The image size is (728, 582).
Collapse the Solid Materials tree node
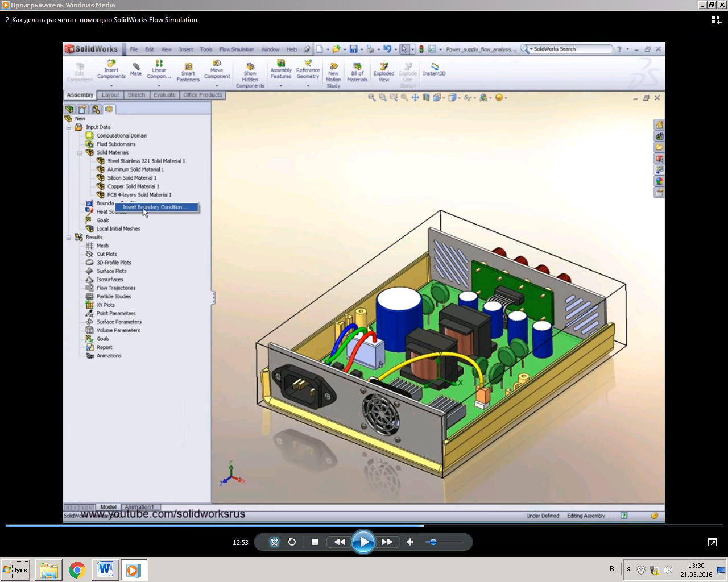click(x=80, y=153)
